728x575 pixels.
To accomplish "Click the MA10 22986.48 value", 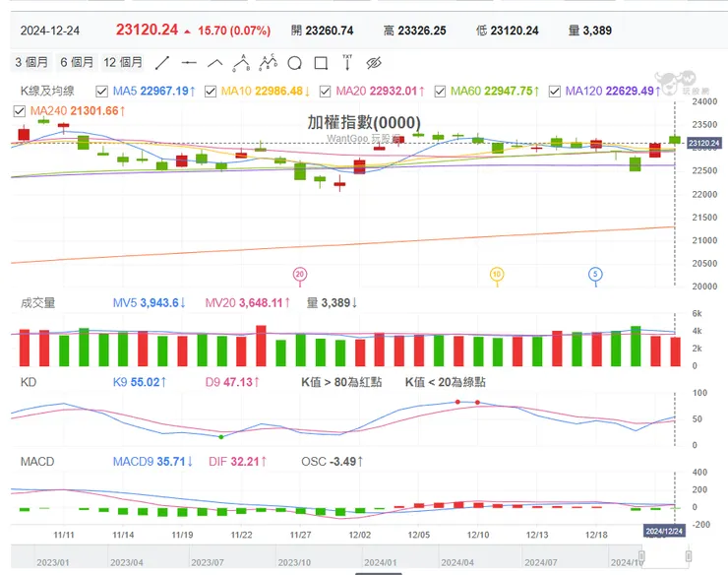I will pos(266,92).
